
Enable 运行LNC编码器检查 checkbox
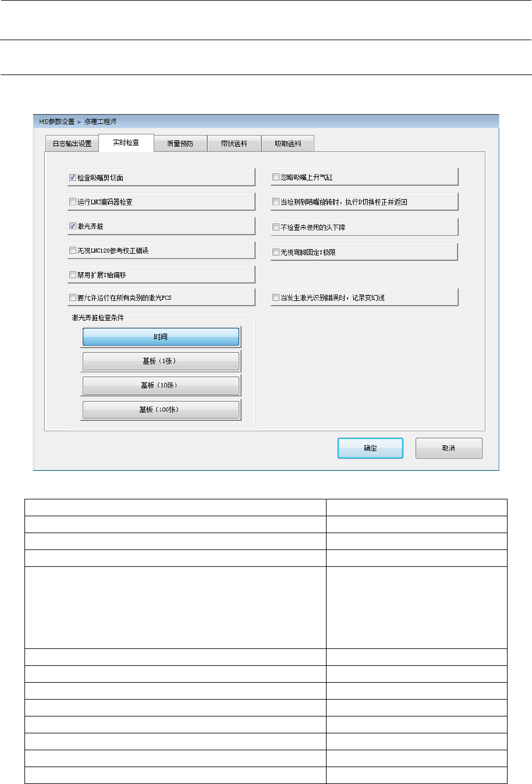tap(73, 202)
